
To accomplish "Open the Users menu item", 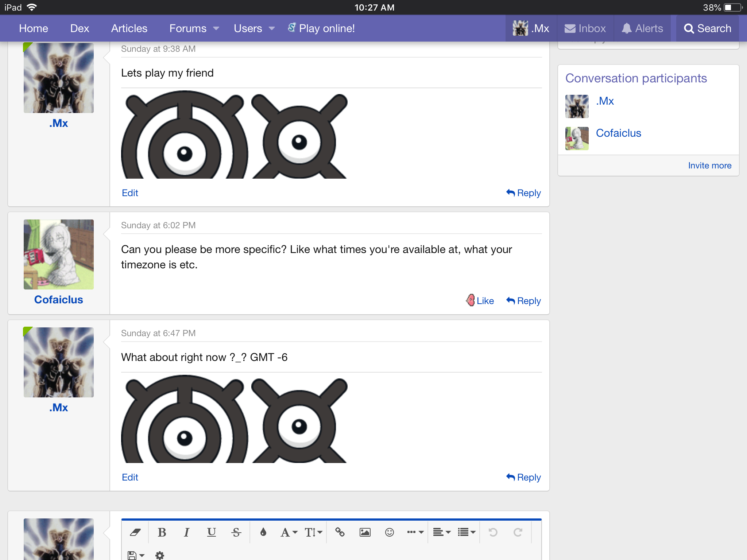I will (248, 28).
